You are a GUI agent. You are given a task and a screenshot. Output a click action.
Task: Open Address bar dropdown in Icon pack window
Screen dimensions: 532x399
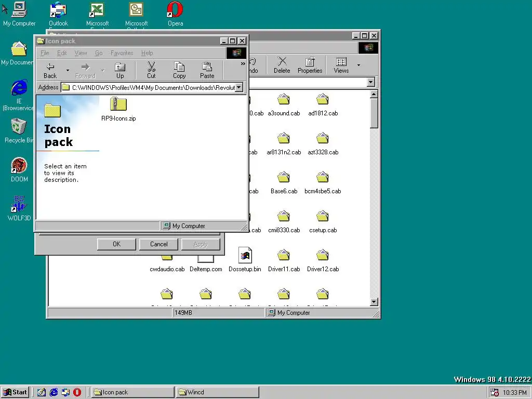point(239,87)
